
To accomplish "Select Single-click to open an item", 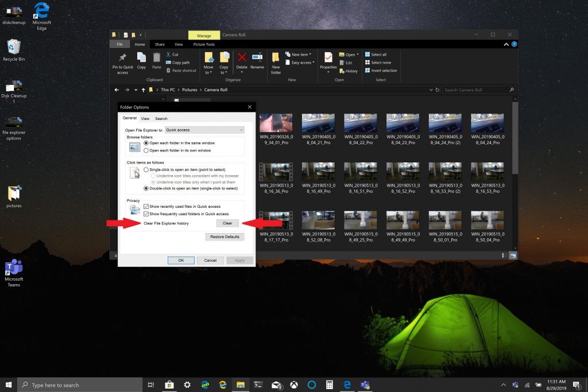I will tap(146, 170).
